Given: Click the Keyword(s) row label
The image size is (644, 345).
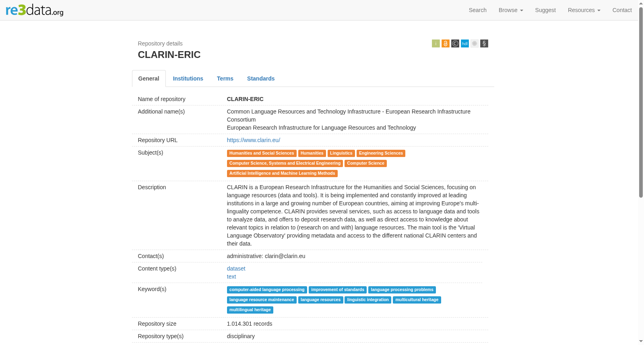Looking at the screenshot, I should [x=152, y=289].
